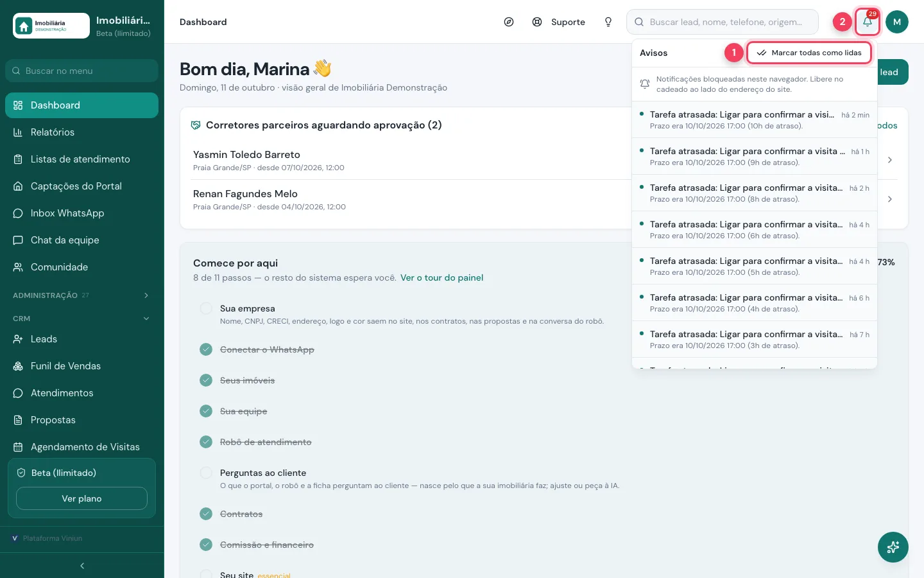Focus the lead search field in header

(x=722, y=22)
